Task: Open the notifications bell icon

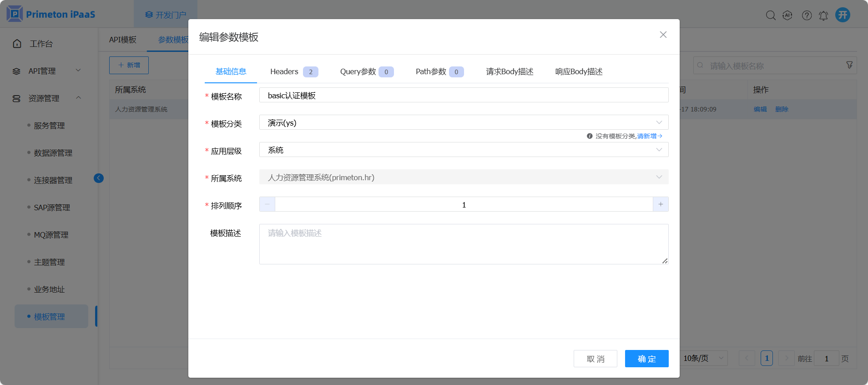Action: pyautogui.click(x=823, y=15)
